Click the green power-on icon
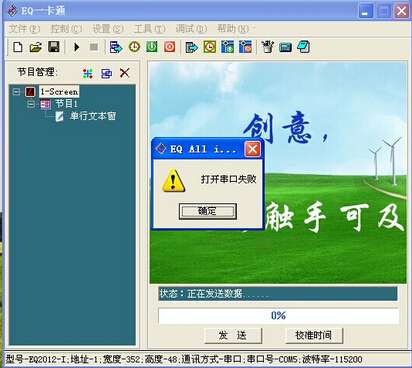The image size is (412, 368). (x=152, y=47)
